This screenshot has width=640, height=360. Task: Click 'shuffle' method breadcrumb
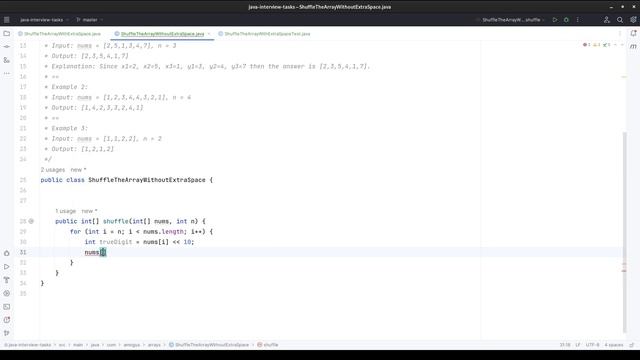point(268,345)
